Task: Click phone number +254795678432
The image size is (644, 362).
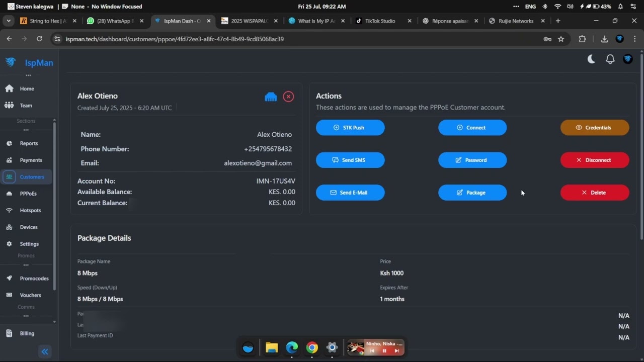Action: click(268, 149)
